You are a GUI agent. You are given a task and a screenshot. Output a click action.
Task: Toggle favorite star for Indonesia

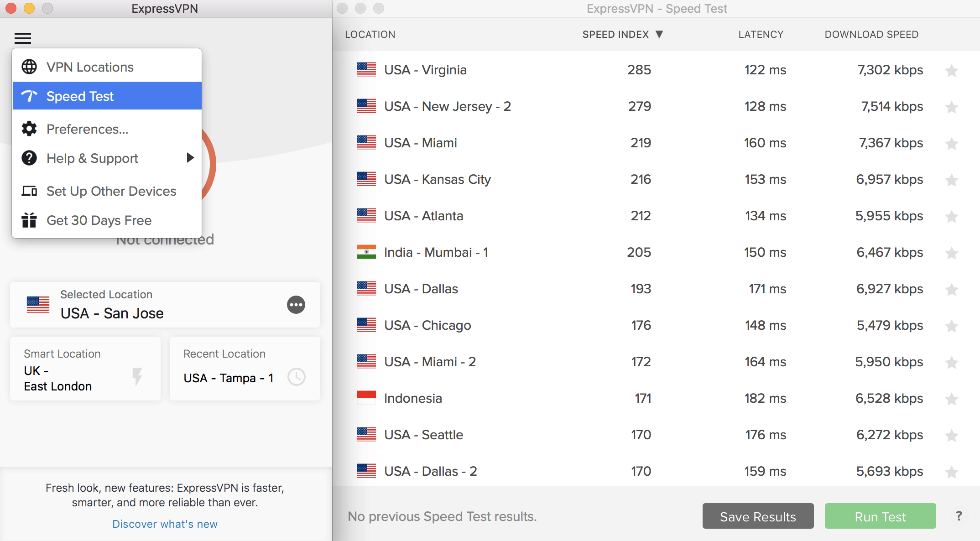point(952,399)
